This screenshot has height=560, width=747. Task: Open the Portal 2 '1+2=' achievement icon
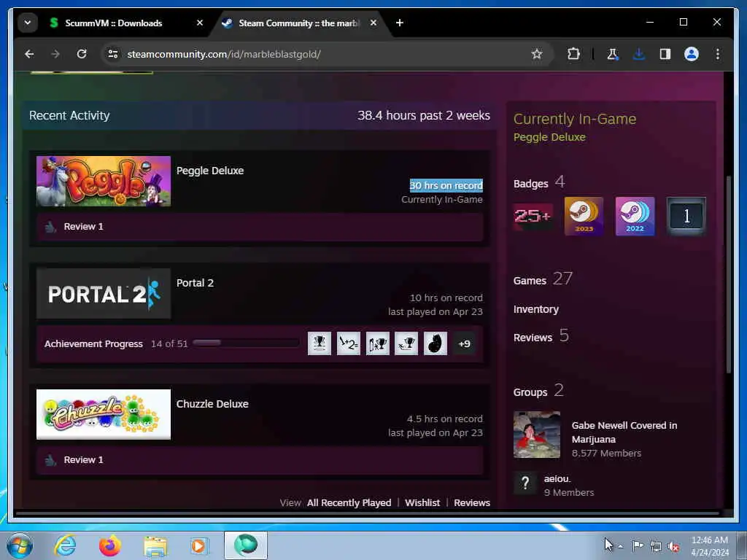pos(348,343)
